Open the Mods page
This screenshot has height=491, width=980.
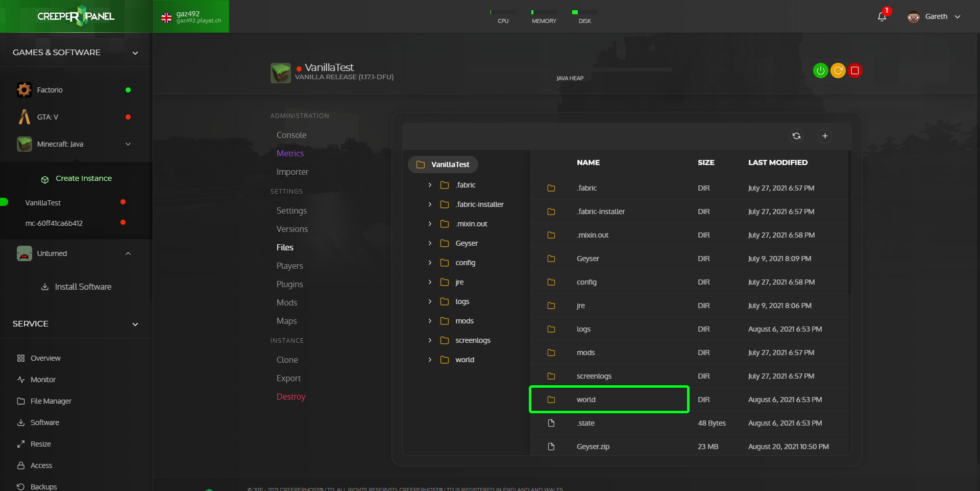[x=286, y=302]
